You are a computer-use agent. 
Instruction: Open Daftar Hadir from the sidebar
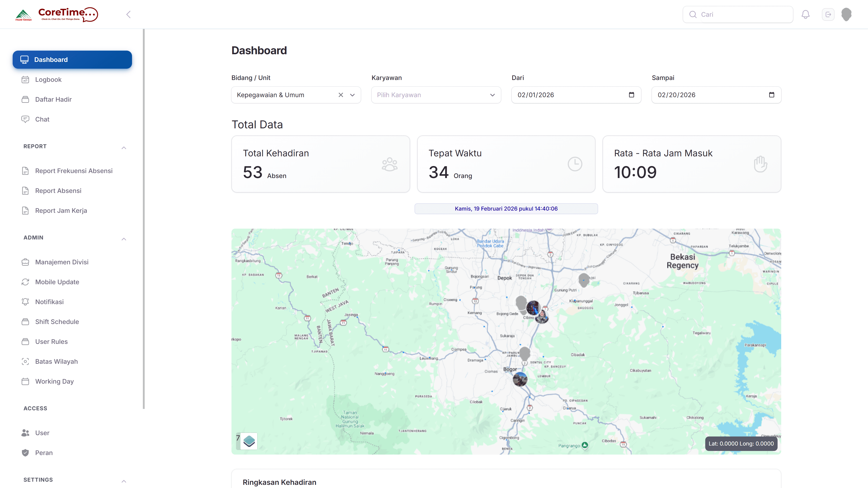[x=53, y=99]
